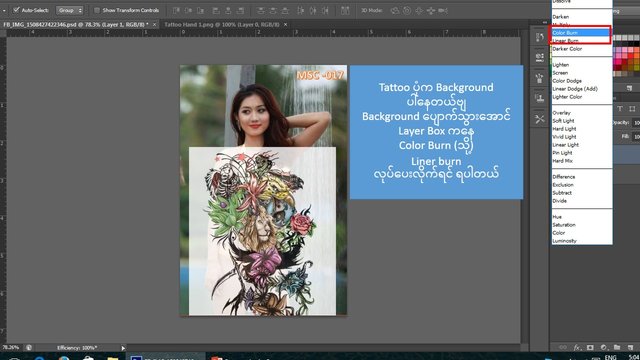Open the Tool Presets crossed-tools icon
640x360 pixels.
pyautogui.click(x=540, y=119)
